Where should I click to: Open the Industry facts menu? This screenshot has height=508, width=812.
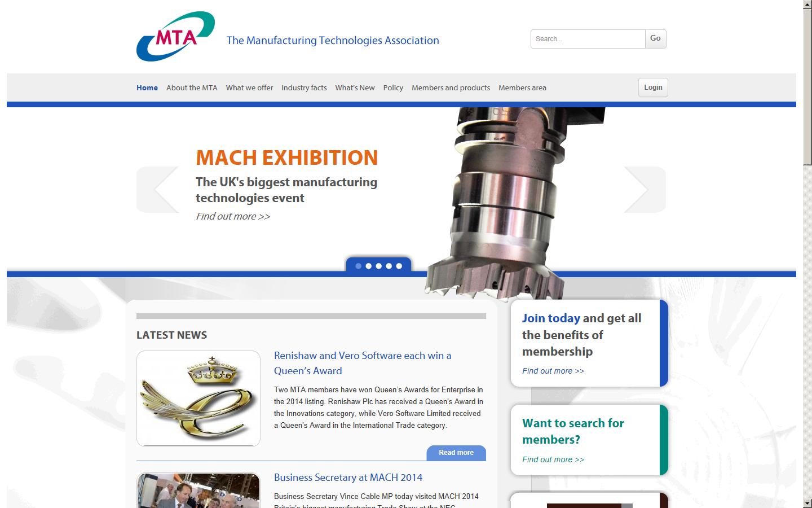pyautogui.click(x=304, y=88)
